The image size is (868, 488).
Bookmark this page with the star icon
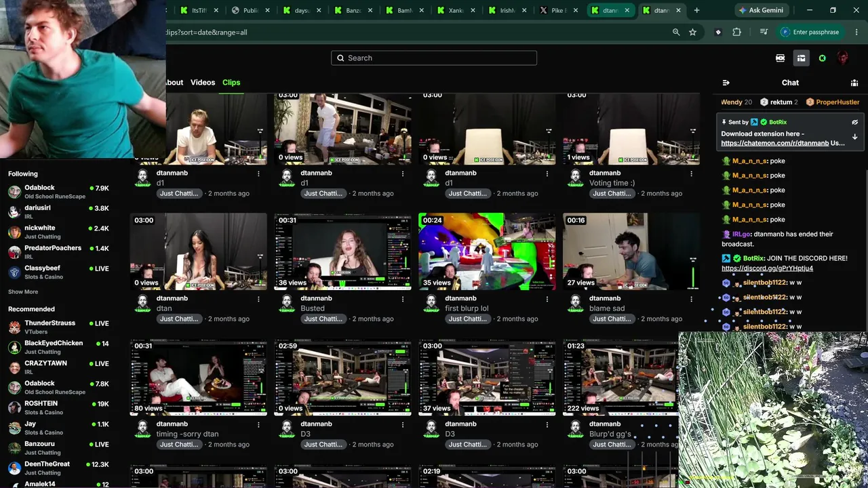692,32
